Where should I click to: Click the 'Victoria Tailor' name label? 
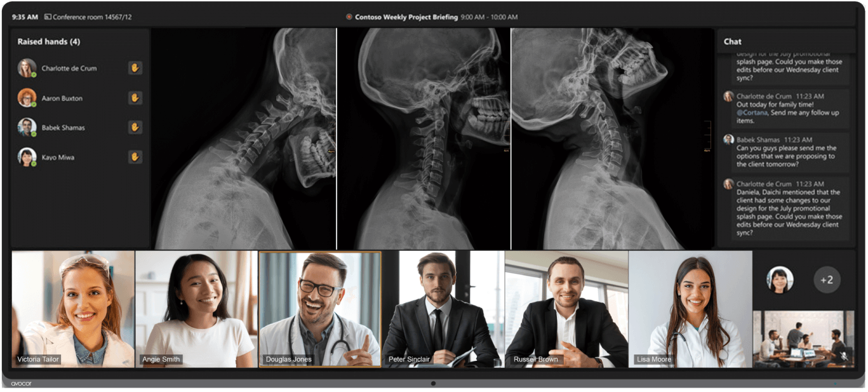pos(38,359)
